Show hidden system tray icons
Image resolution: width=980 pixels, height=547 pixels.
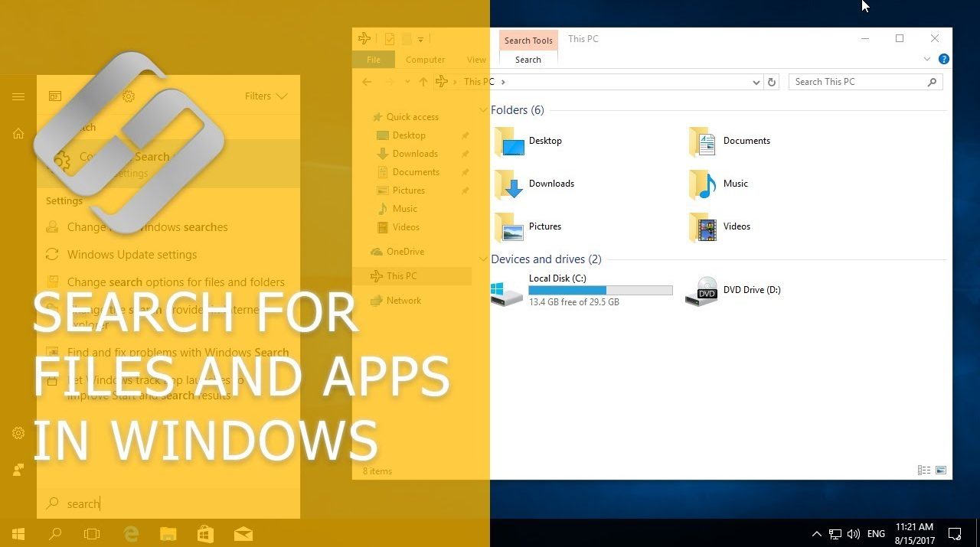pos(816,533)
